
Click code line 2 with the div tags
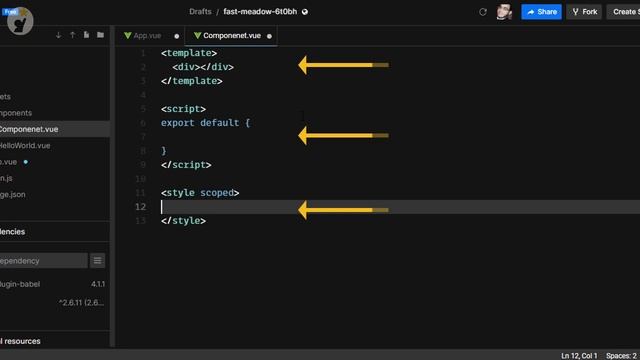click(203, 67)
